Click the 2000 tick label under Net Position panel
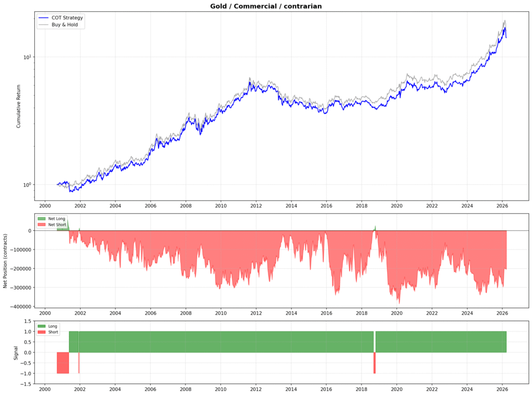The height and width of the screenshot is (395, 532). coord(45,314)
